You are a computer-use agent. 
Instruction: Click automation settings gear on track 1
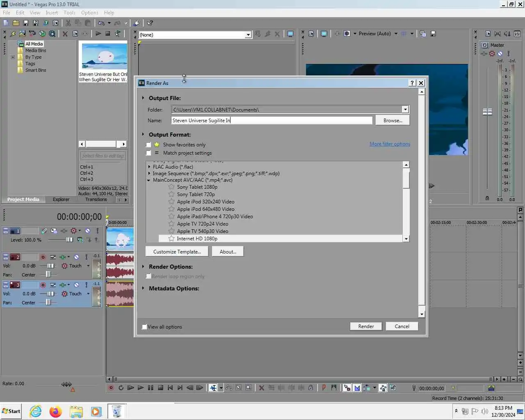tap(74, 231)
